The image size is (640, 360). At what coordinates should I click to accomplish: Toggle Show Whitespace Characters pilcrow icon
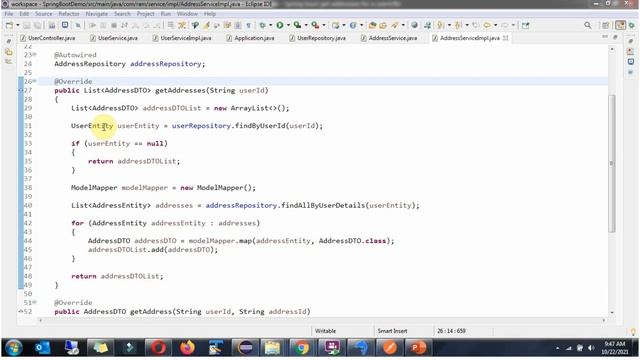point(248,25)
